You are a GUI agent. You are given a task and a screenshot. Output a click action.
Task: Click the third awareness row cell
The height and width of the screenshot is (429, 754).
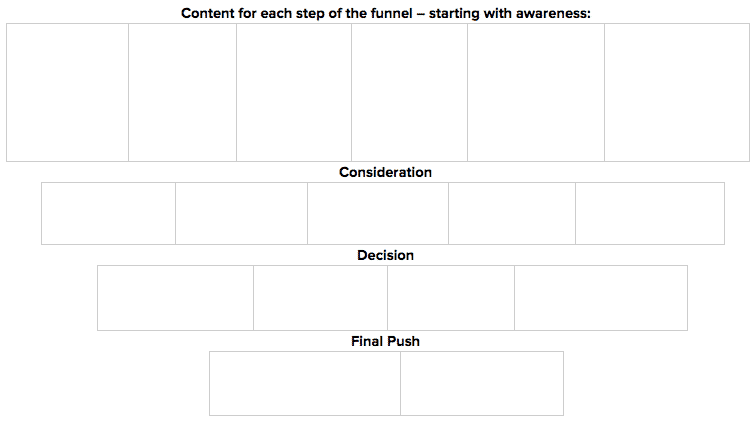tap(294, 92)
